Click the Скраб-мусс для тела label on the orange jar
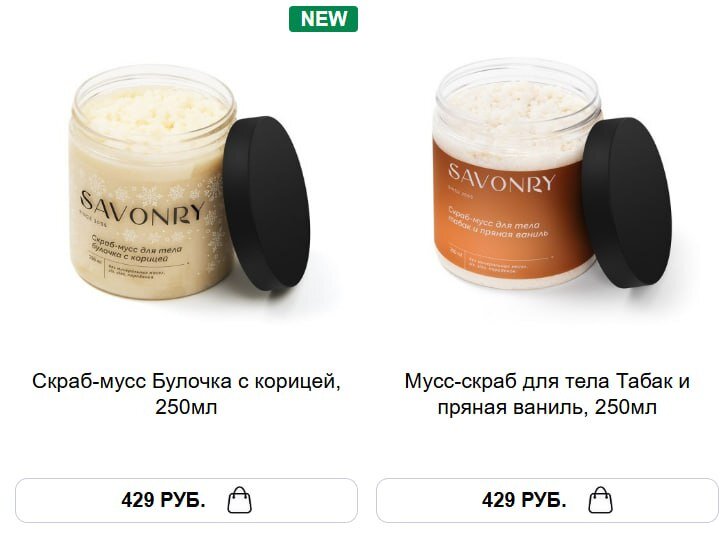 [x=494, y=219]
